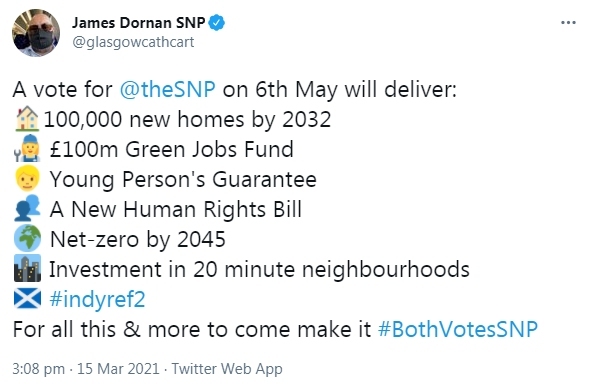The height and width of the screenshot is (389, 592).
Task: Click the house emoji beside new homes
Action: [27, 119]
